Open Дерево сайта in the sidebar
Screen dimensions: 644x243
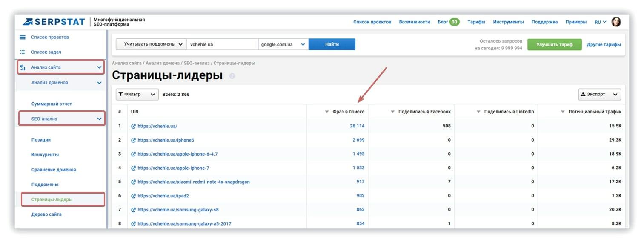point(46,214)
